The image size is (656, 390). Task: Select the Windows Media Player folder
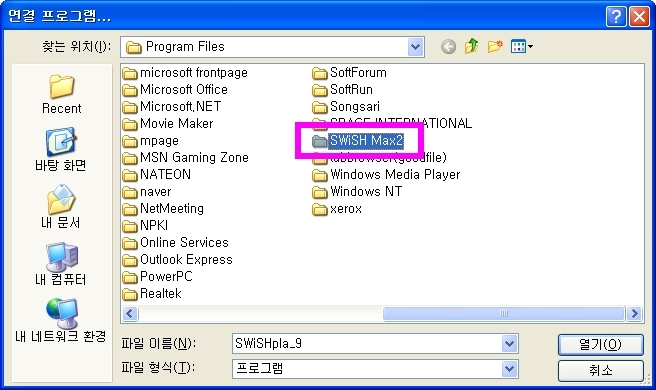coord(386,174)
